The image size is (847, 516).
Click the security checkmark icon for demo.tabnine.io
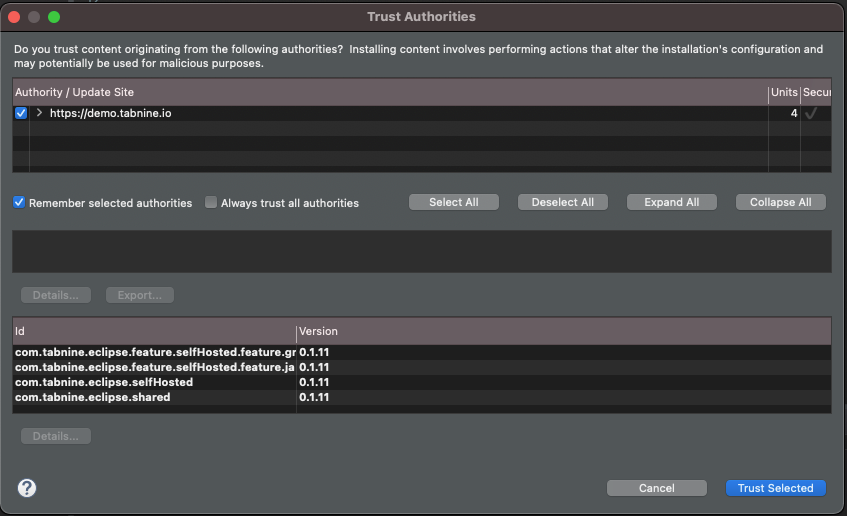point(811,113)
